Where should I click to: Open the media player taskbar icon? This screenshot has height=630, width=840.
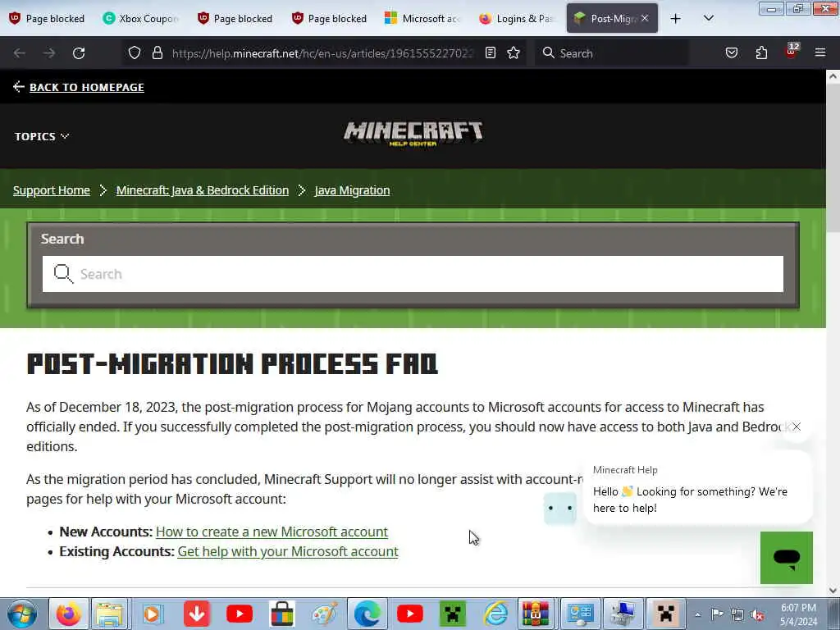pyautogui.click(x=152, y=614)
